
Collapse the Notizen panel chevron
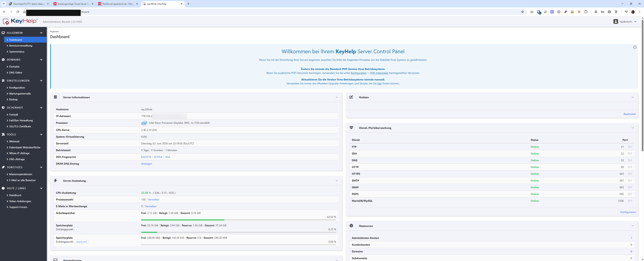632,97
